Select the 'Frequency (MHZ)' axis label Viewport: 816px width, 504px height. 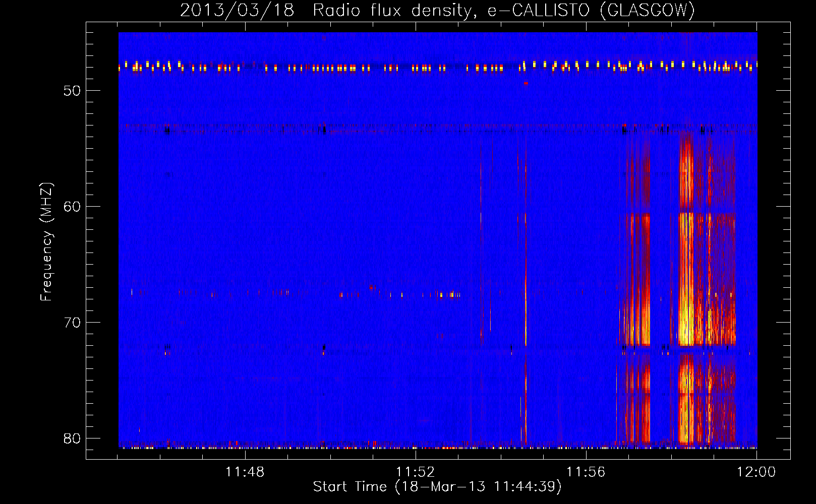46,242
